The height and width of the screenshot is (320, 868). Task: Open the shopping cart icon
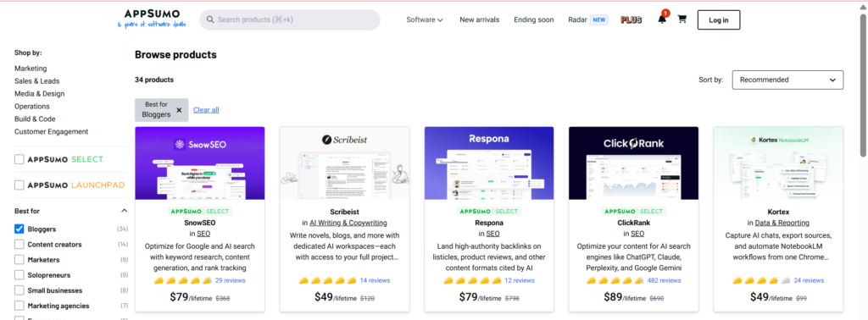682,19
